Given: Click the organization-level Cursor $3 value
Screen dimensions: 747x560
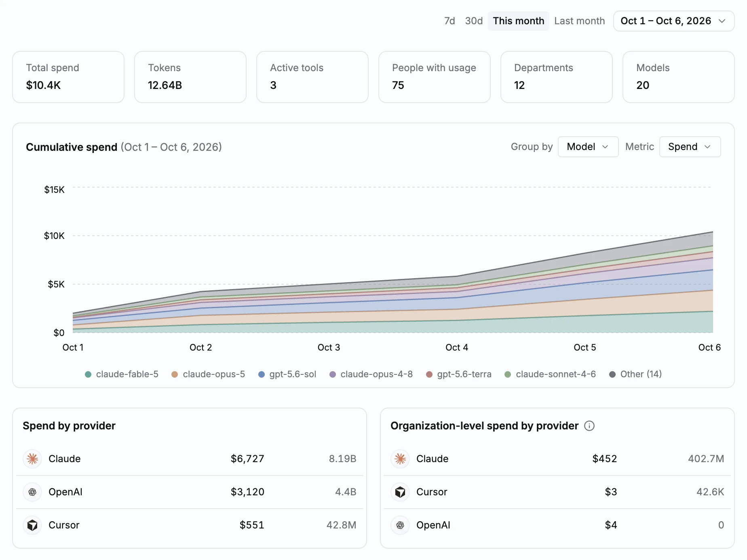Looking at the screenshot, I should (x=611, y=492).
